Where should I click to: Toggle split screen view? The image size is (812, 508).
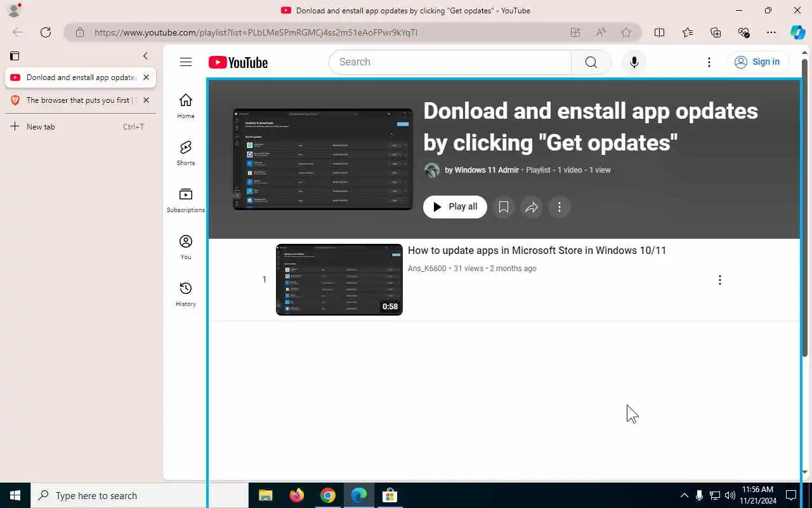659,32
